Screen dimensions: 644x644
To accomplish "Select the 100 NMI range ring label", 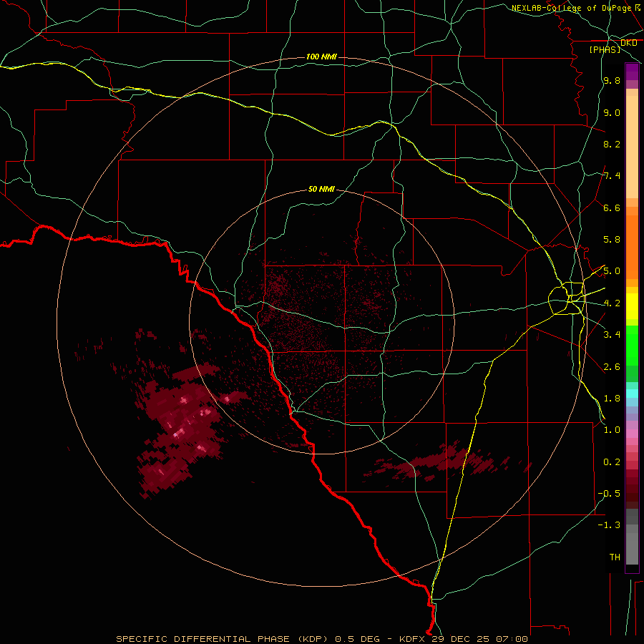I will tap(321, 57).
